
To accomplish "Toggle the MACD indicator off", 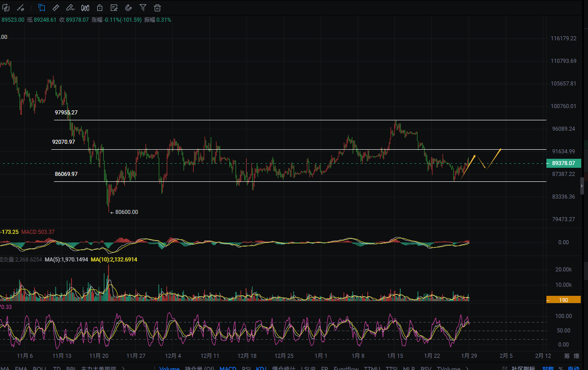I will pos(228,368).
